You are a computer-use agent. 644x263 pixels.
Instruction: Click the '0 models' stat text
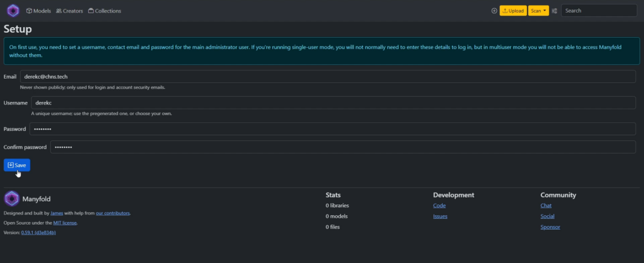tap(336, 216)
